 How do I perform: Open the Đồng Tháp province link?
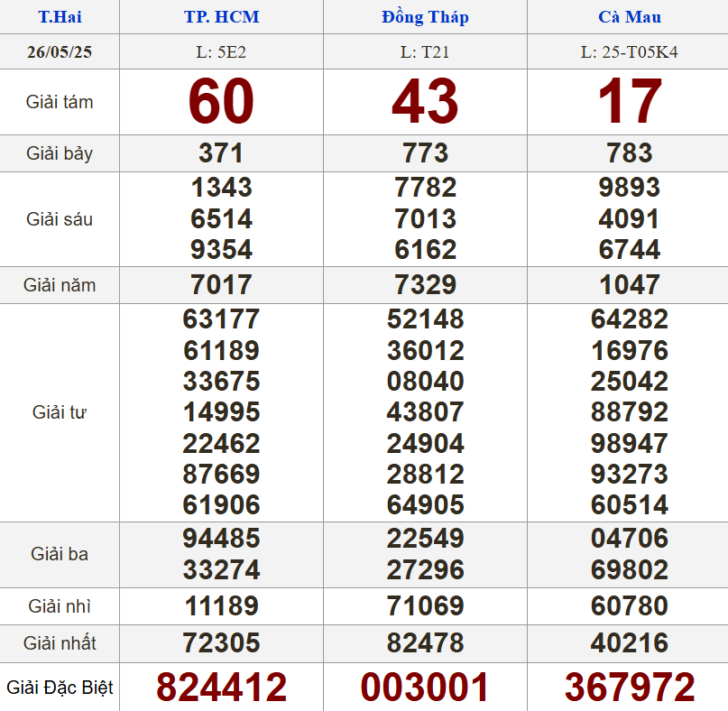click(x=425, y=17)
